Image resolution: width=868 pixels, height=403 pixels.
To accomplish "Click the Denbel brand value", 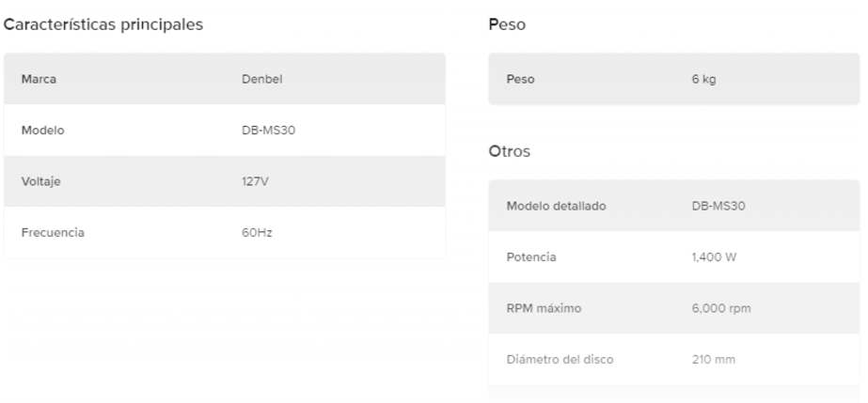I will click(x=262, y=79).
